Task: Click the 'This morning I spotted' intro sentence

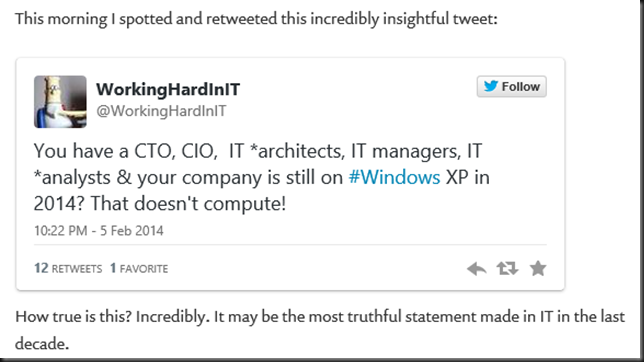Action: pos(256,19)
